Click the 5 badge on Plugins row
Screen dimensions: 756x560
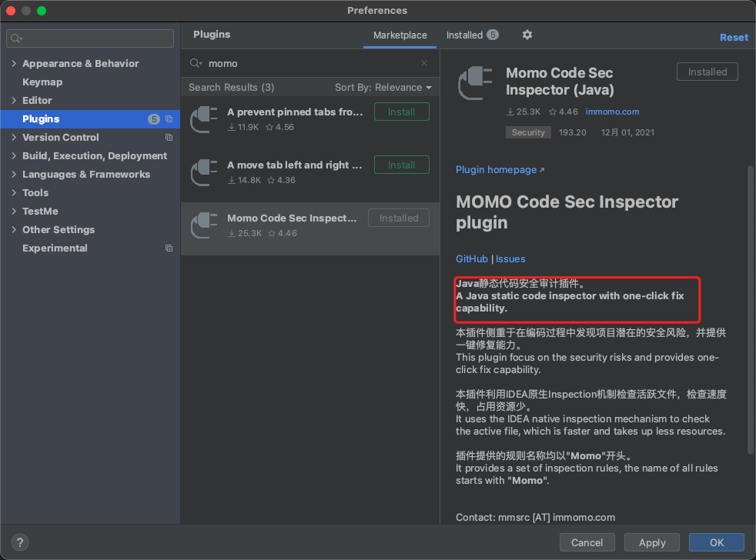[154, 119]
